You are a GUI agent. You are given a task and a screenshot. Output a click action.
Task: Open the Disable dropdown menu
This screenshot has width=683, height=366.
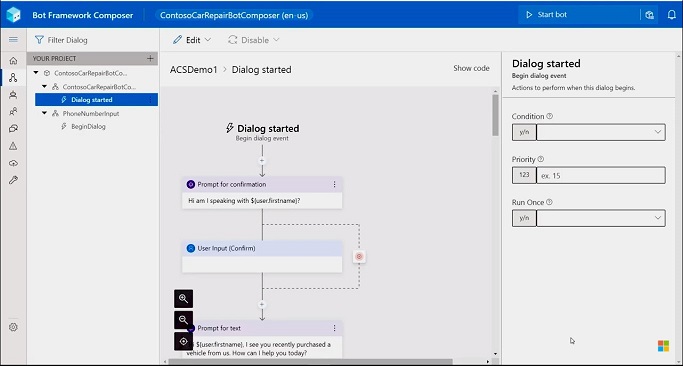click(x=254, y=40)
